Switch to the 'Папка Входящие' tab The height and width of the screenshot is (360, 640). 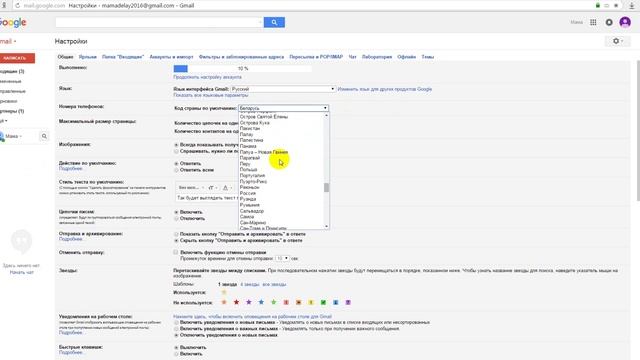pos(123,57)
